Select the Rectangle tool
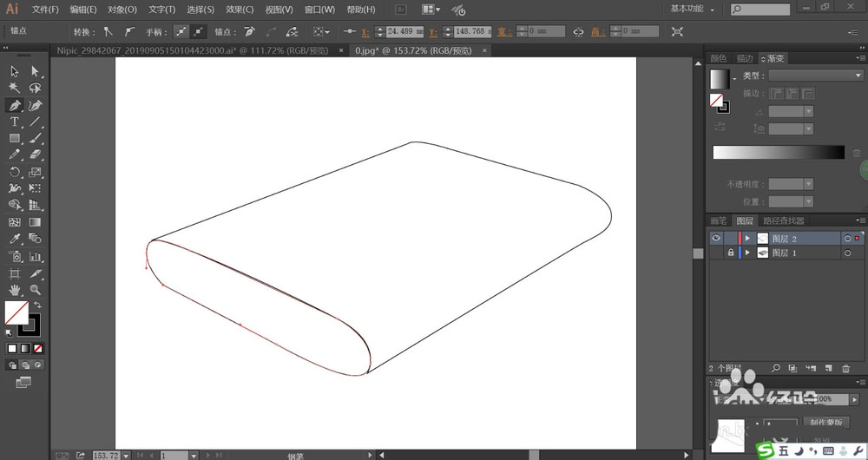 pos(15,138)
